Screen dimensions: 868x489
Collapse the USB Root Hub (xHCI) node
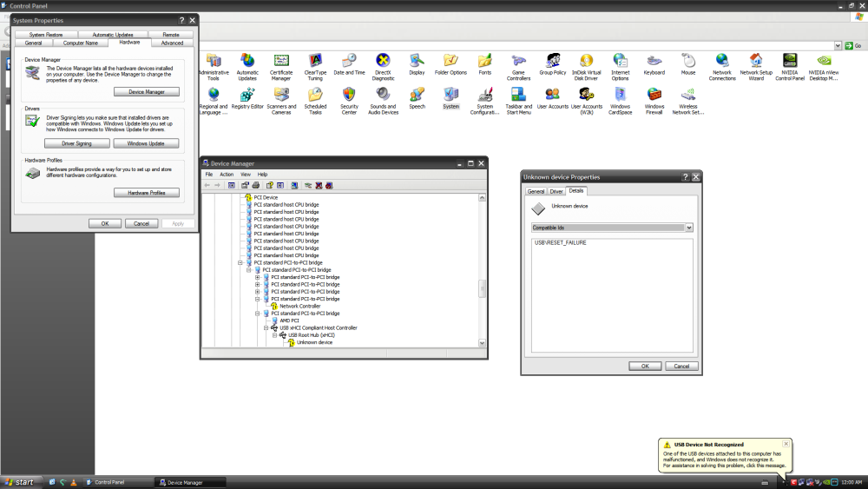[x=275, y=335]
